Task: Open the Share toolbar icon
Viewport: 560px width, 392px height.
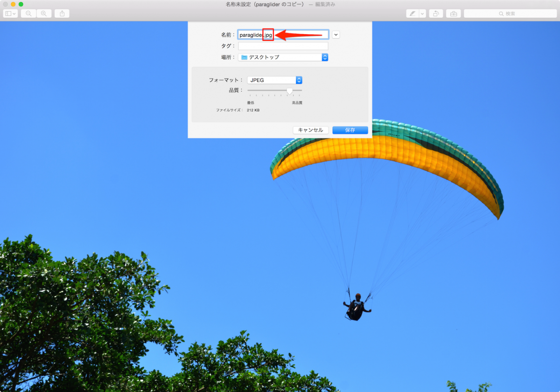Action: click(62, 14)
